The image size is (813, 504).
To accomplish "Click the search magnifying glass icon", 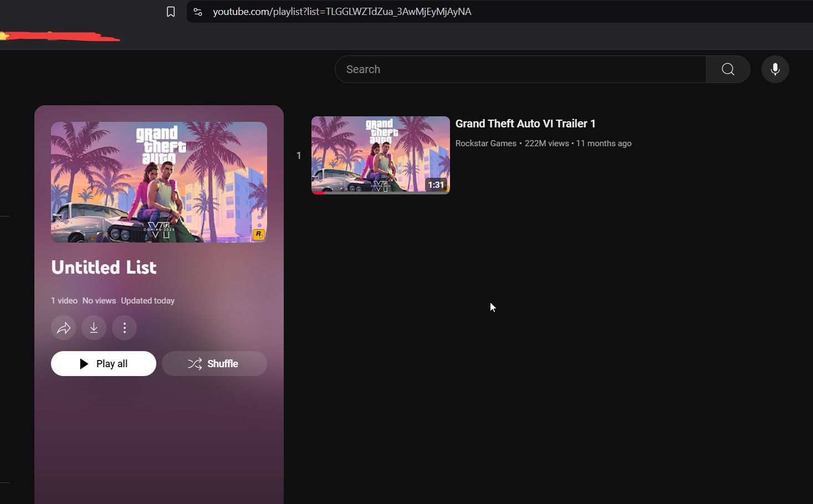I will [x=728, y=69].
